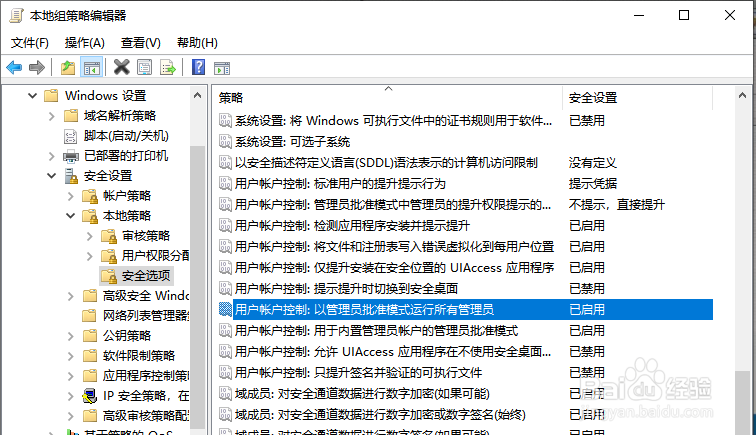Viewport: 756px width, 439px height.
Task: Click the folder icon of 安全选项
Action: tap(109, 276)
